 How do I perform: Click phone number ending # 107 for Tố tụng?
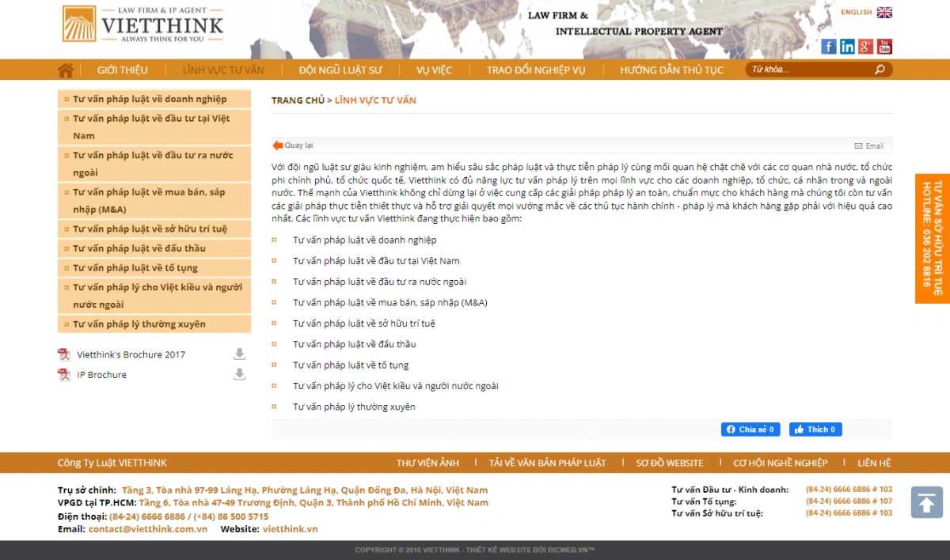[x=849, y=501]
